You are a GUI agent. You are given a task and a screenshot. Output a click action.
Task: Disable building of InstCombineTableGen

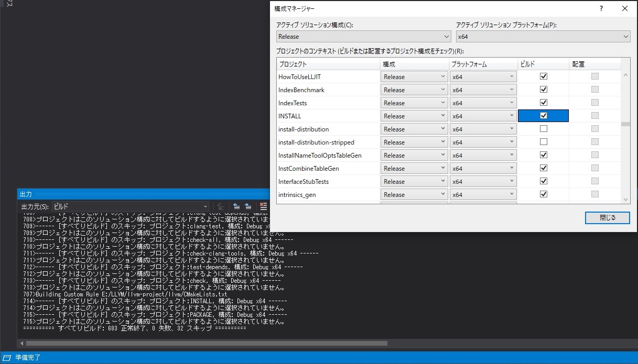tap(543, 168)
